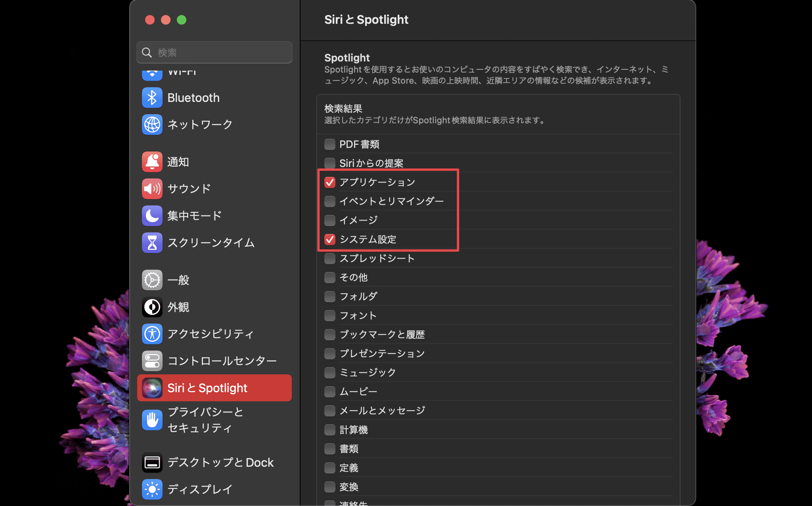This screenshot has width=812, height=506.
Task: Open the Accessibility icon
Action: (152, 334)
